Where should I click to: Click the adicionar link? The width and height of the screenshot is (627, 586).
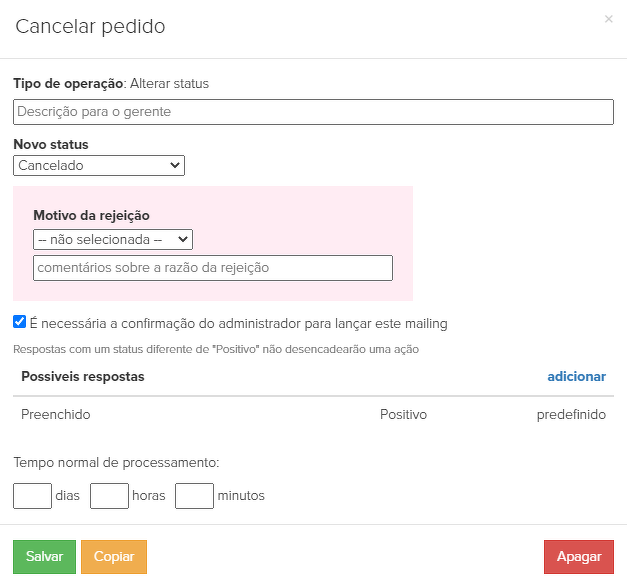coord(576,376)
